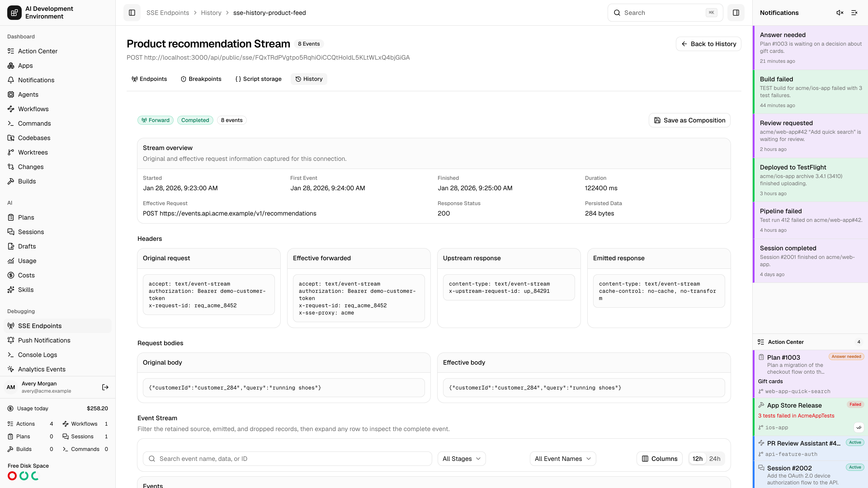This screenshot has height=488, width=868.
Task: Open Usage in the sidebar
Action: (x=58, y=261)
